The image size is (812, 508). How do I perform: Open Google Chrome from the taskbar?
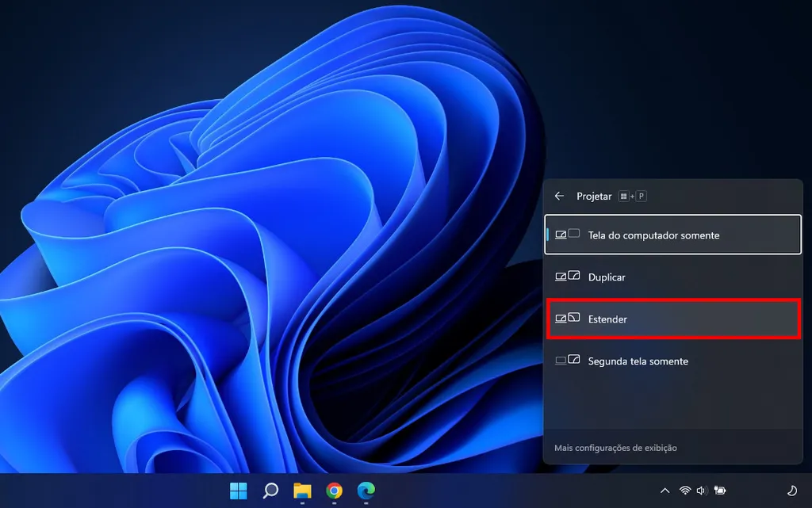click(x=333, y=491)
